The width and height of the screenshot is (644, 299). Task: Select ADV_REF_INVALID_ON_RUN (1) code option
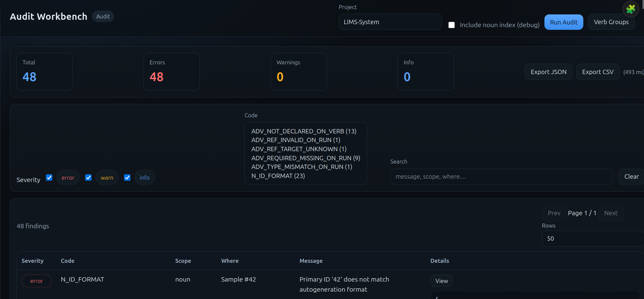point(296,140)
